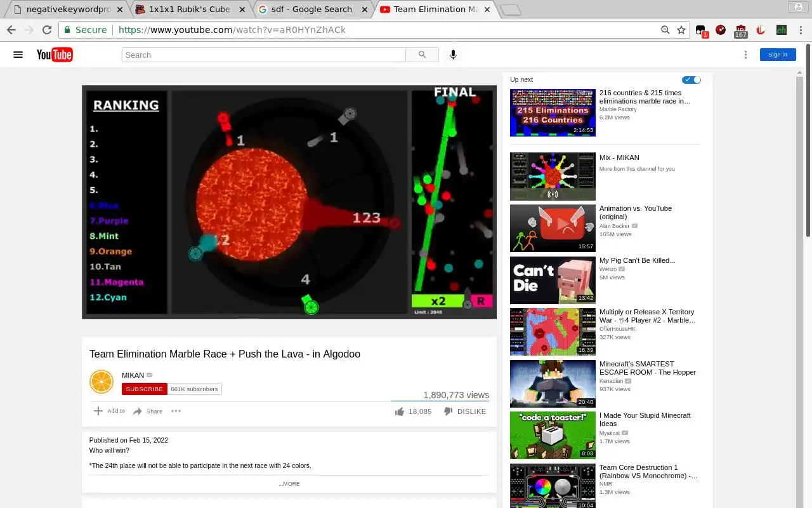Open Animation vs. YouTube video title
Viewport: 812px width, 508px height.
[636, 212]
